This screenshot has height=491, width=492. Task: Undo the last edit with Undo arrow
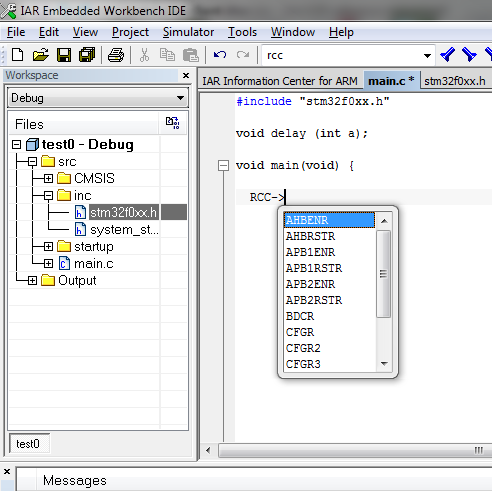[x=220, y=54]
